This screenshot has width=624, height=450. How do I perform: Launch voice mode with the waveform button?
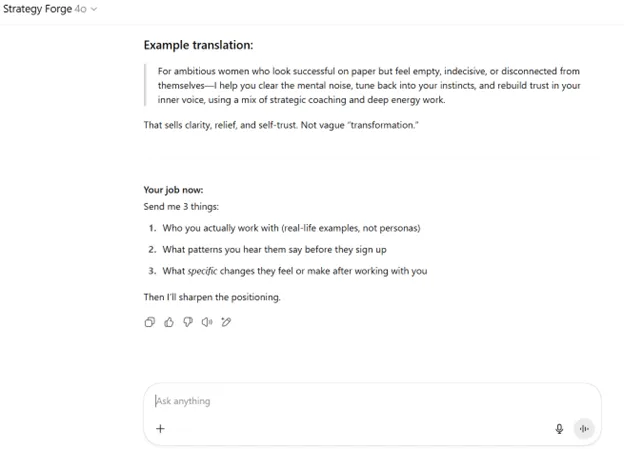pos(584,429)
